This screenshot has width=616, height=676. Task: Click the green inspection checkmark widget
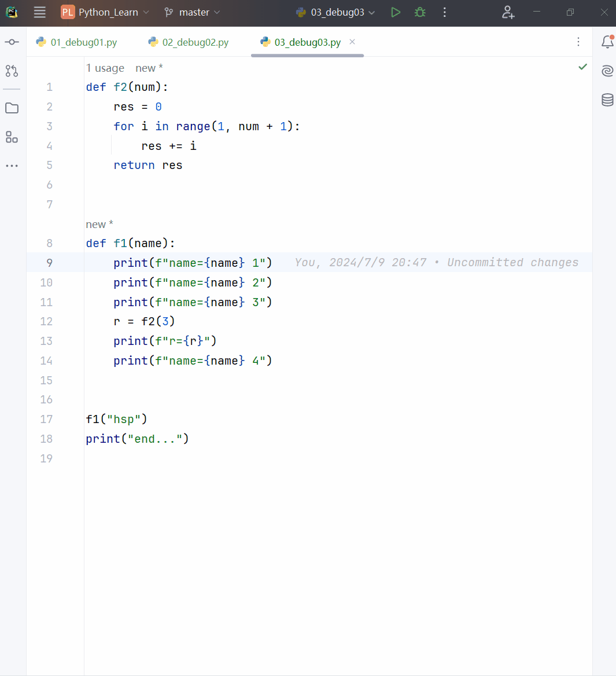(583, 67)
